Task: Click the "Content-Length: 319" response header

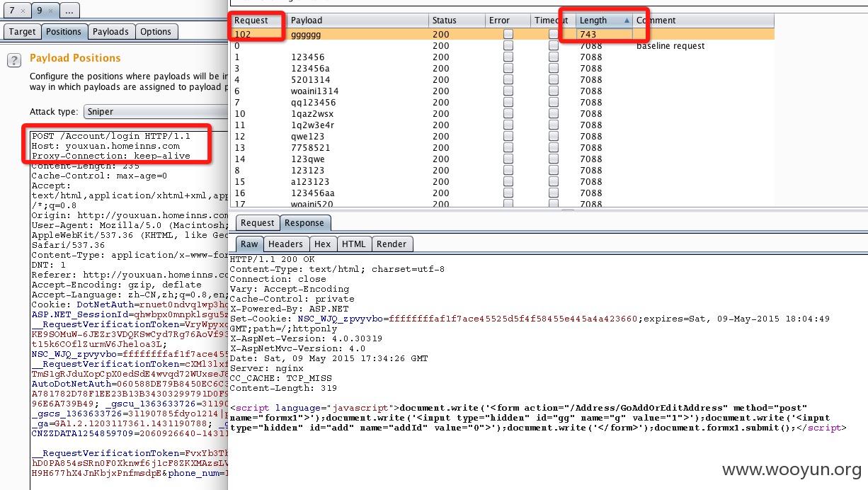Action: click(283, 388)
